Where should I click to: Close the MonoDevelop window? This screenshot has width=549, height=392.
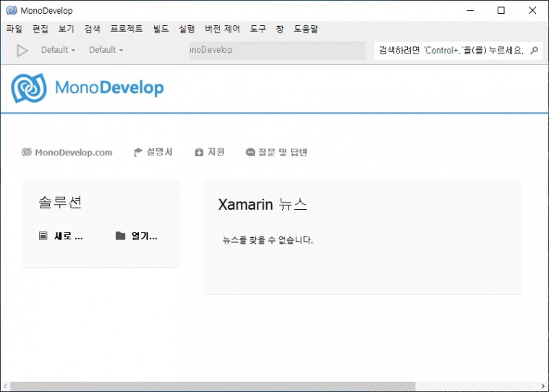click(532, 11)
